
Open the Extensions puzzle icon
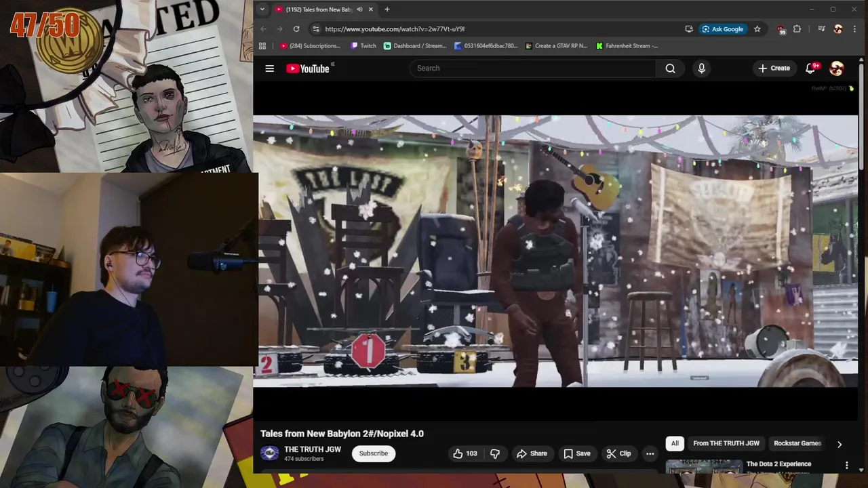pos(797,29)
